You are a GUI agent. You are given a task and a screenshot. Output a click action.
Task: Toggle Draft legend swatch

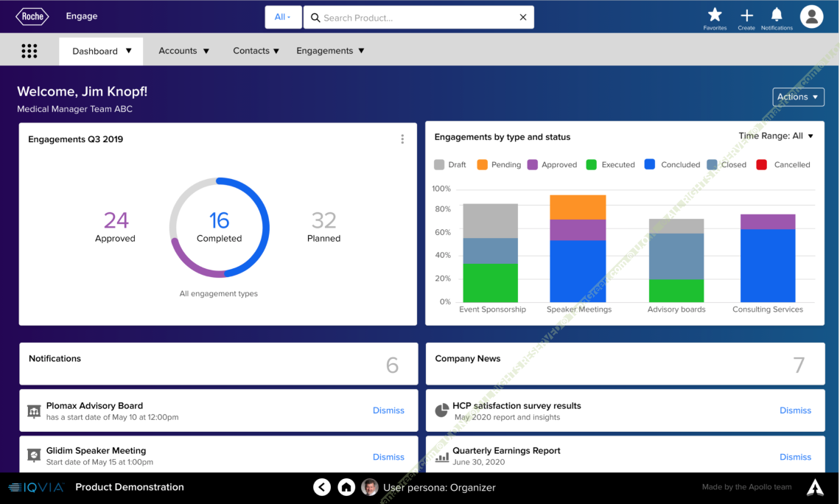(439, 164)
